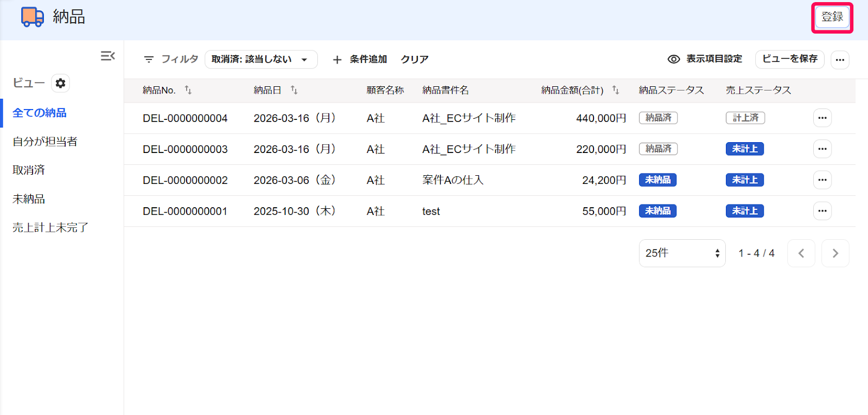868x415 pixels.
Task: Click the DEL-0000000001 cell
Action: 185,211
